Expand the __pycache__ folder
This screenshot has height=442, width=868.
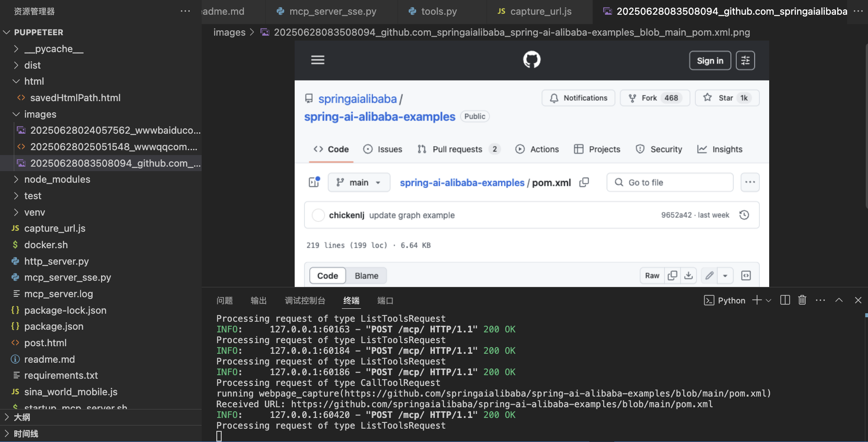point(16,49)
